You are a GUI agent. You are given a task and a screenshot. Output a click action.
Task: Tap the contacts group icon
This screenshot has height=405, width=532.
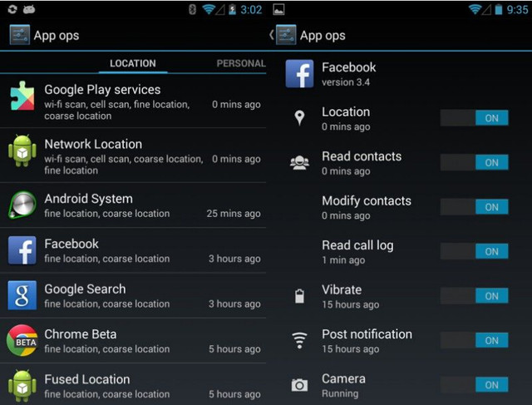click(x=299, y=163)
